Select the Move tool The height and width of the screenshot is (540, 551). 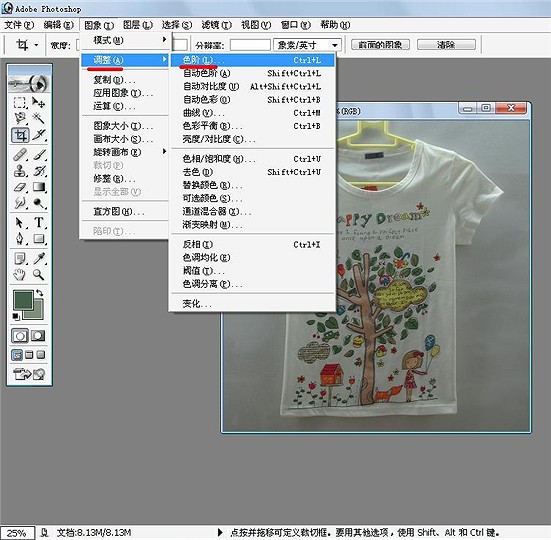point(38,103)
